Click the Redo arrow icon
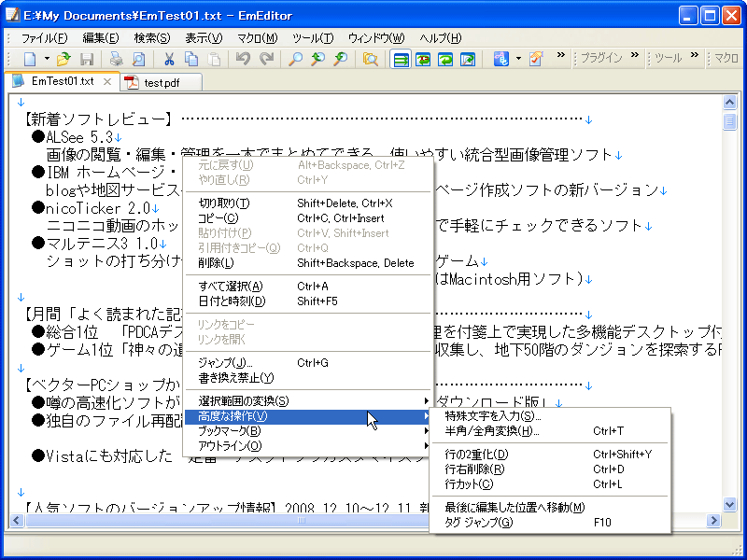 266,59
